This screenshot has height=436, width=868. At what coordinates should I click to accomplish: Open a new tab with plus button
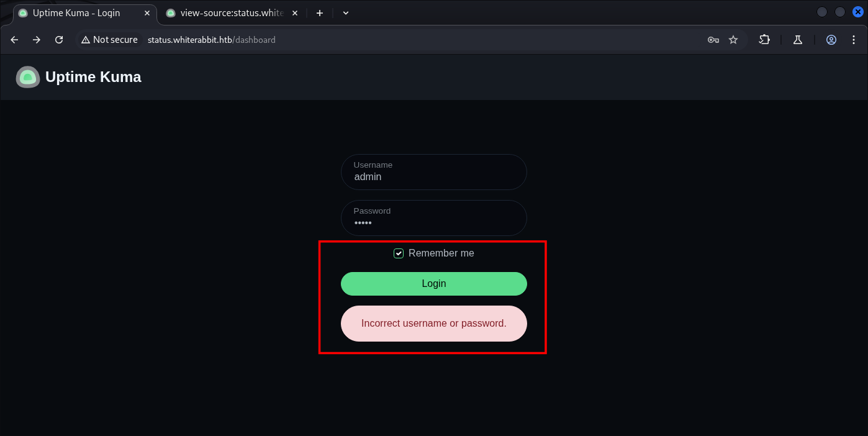320,13
